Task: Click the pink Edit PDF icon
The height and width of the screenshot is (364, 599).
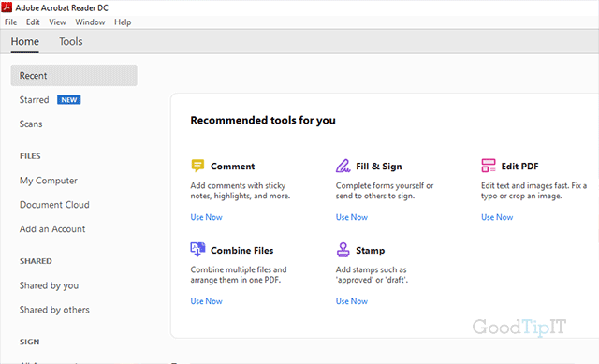Action: [x=489, y=166]
